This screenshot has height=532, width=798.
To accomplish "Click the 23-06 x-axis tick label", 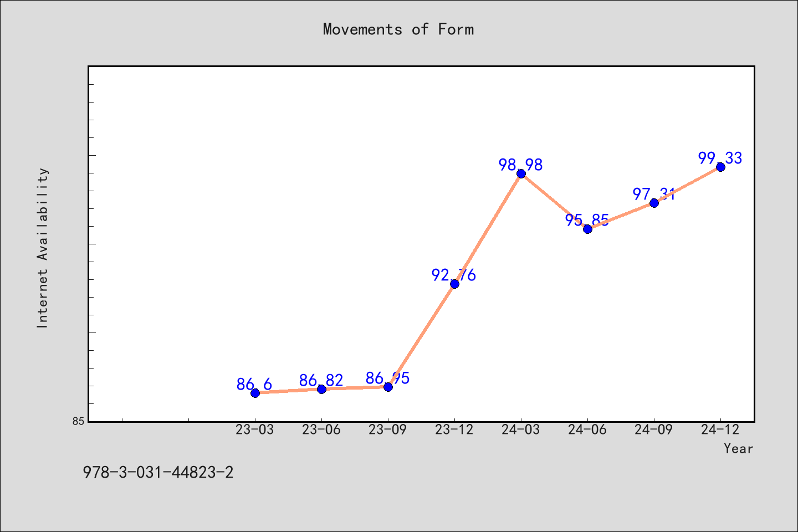I will [x=321, y=430].
